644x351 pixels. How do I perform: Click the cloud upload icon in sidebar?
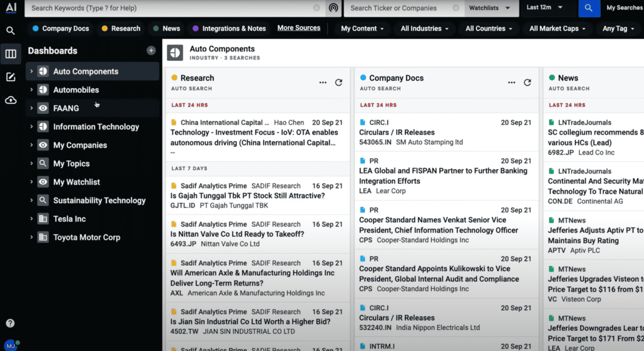point(11,100)
